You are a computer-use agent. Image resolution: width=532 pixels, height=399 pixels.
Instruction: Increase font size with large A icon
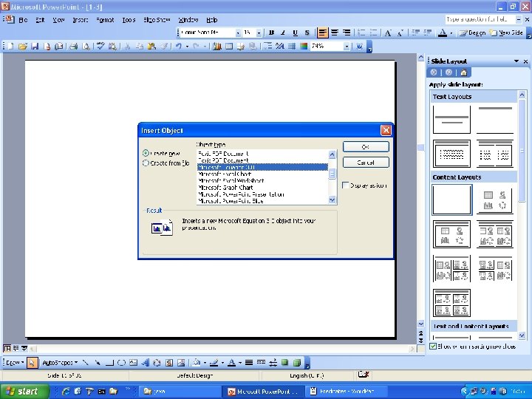point(388,33)
